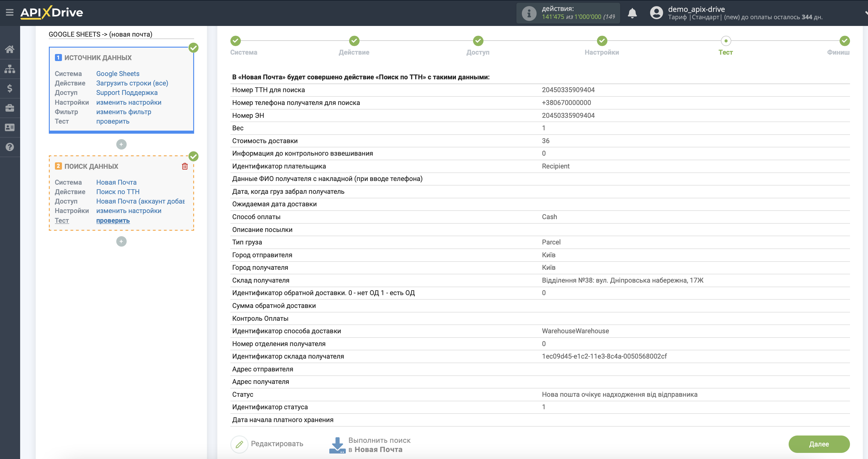Delete the Поиск данных block with trash icon
The height and width of the screenshot is (459, 868).
click(185, 166)
